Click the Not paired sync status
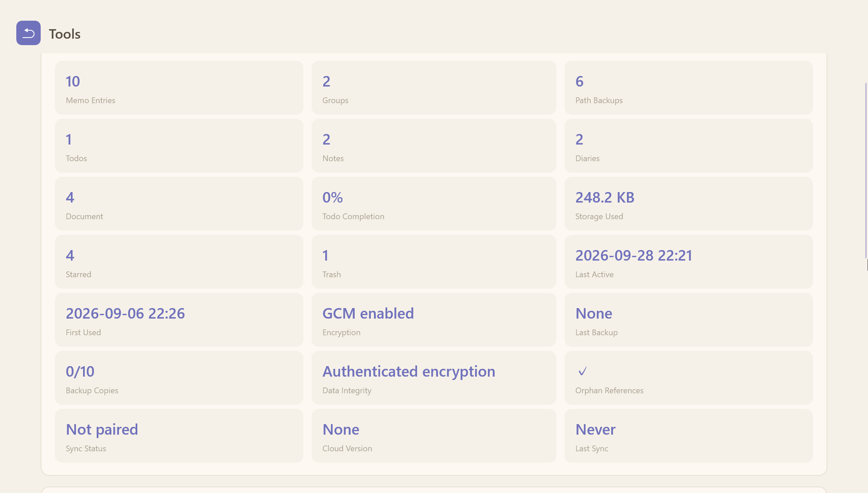The height and width of the screenshot is (493, 868). pos(102,430)
